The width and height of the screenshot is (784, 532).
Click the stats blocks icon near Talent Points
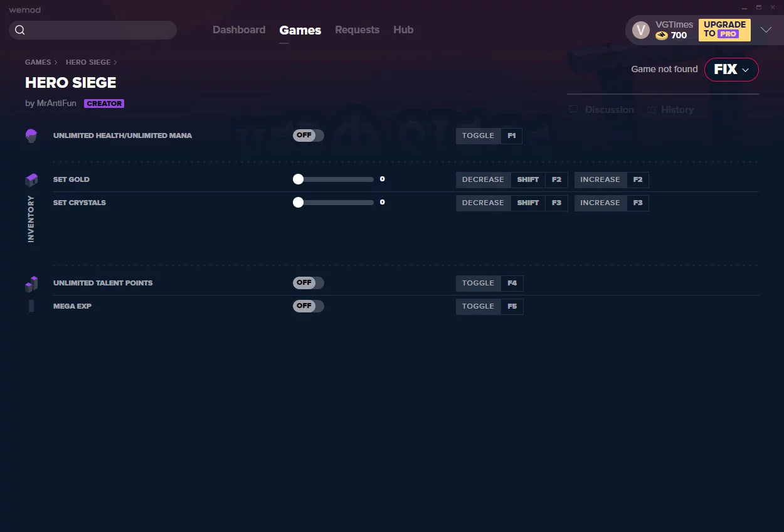31,284
